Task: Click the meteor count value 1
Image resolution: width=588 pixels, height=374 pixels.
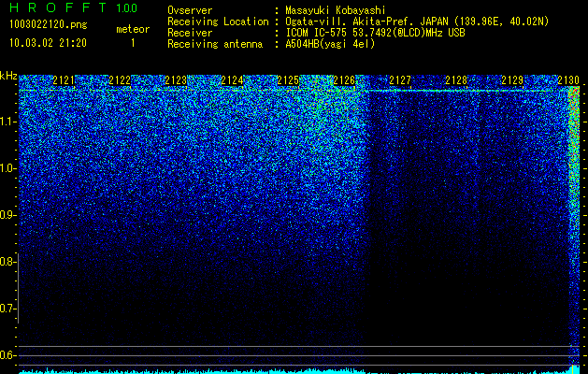Action: [x=133, y=44]
